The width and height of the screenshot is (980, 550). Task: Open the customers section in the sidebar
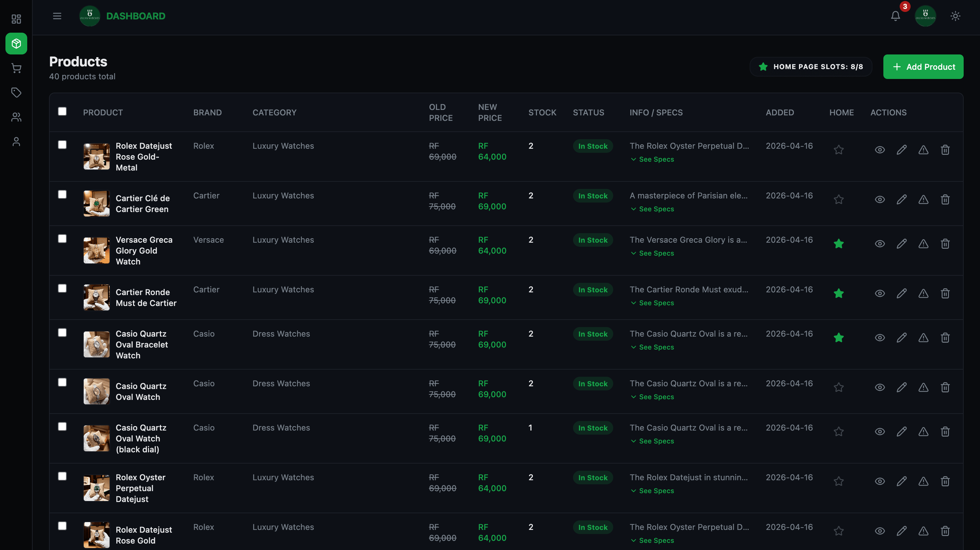(16, 117)
